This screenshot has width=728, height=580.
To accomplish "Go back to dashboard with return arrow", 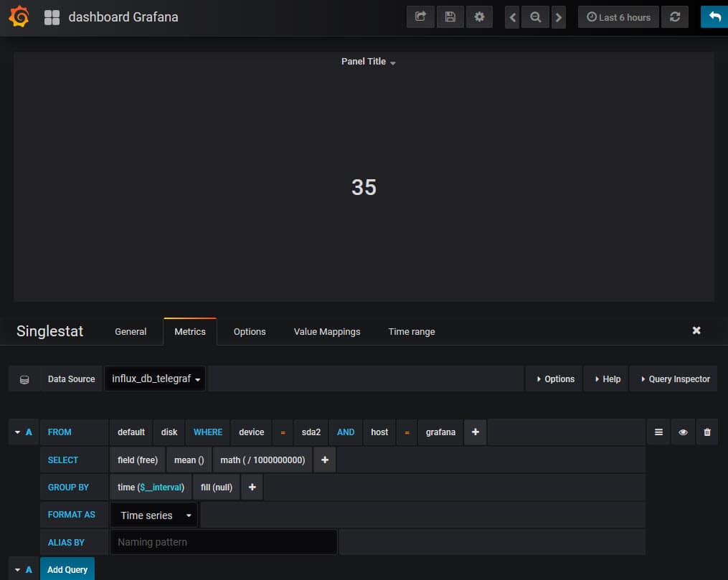I will 714,17.
